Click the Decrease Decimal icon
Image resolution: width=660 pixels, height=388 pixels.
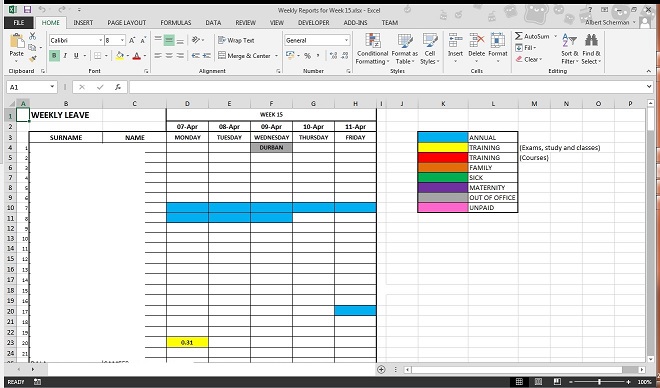345,56
